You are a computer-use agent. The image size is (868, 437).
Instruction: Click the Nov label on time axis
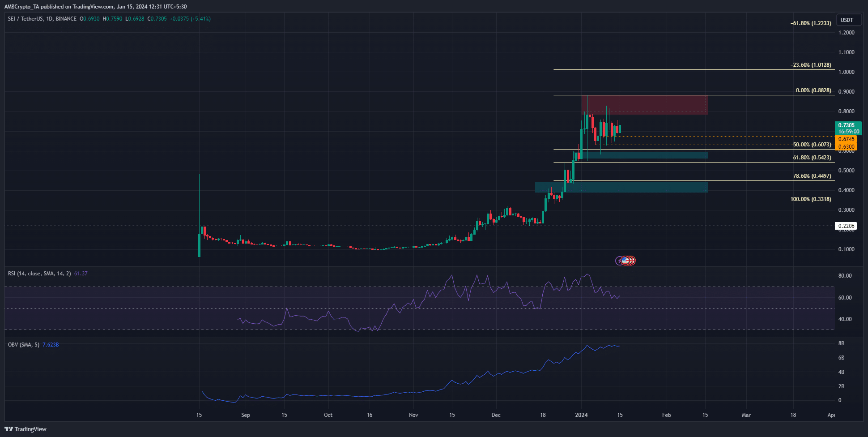413,415
